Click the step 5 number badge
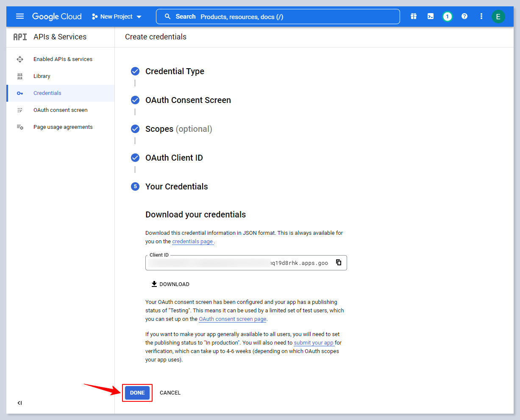 tap(135, 186)
